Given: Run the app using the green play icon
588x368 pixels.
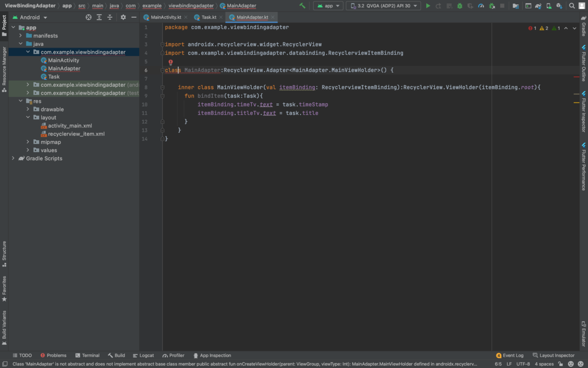Looking at the screenshot, I should 428,5.
